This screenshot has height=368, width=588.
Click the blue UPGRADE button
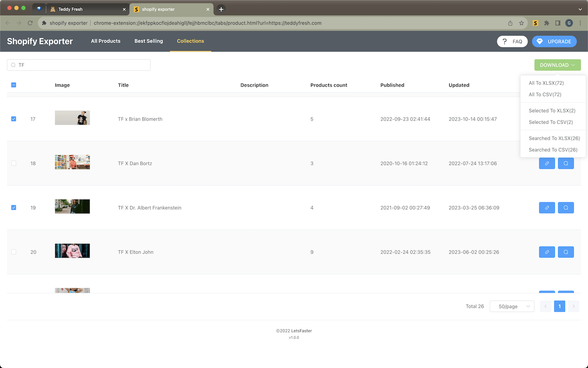(x=554, y=41)
